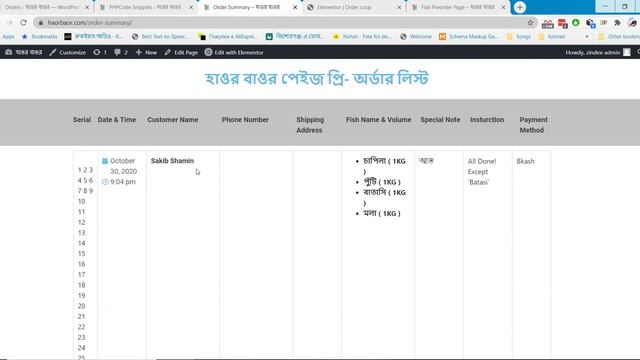This screenshot has width=640, height=360.
Task: Click the plus New item
Action: (146, 52)
